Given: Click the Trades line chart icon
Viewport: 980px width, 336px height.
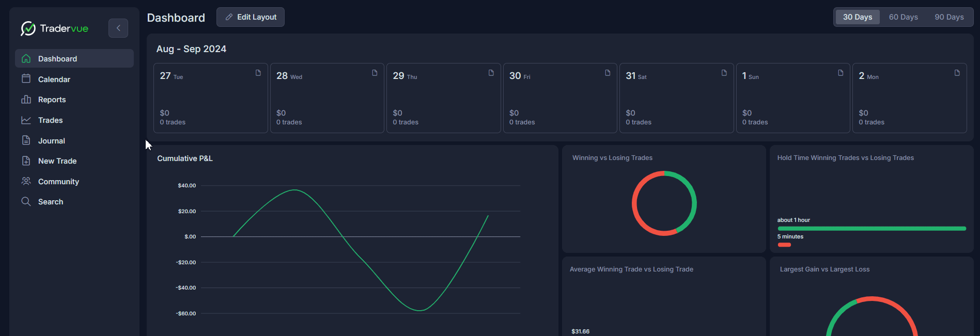Looking at the screenshot, I should coord(26,120).
